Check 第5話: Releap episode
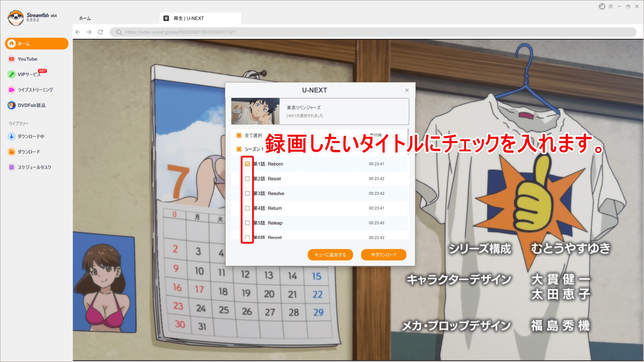644x362 pixels. (247, 223)
